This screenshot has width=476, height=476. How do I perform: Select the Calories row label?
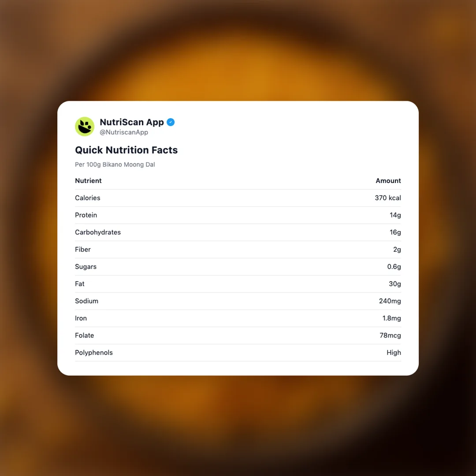[88, 198]
